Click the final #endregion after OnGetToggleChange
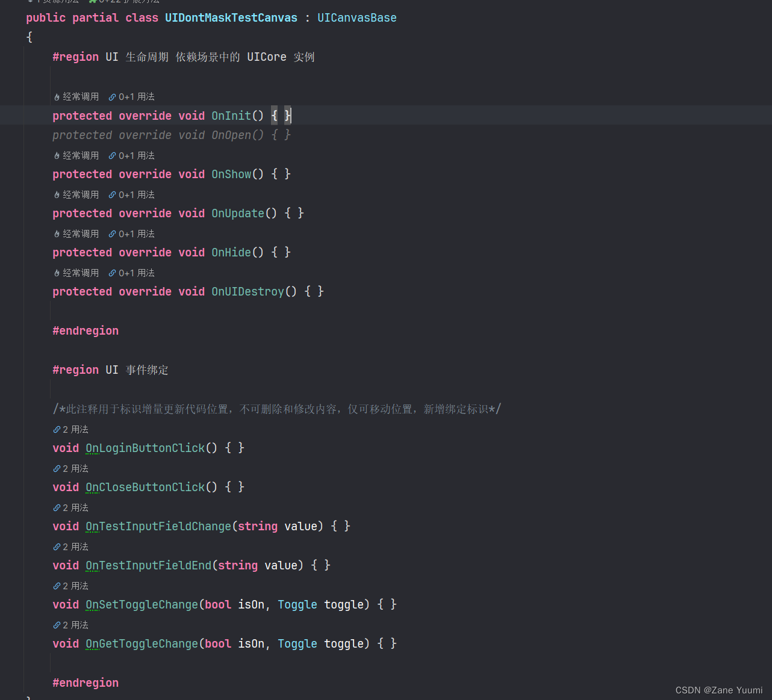The height and width of the screenshot is (700, 772). tap(86, 683)
